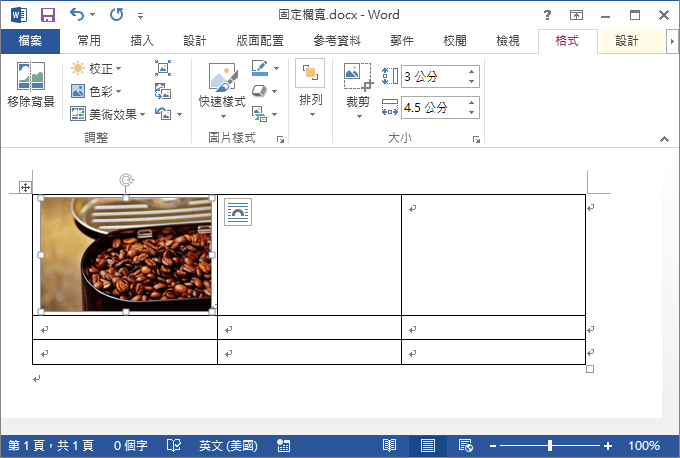This screenshot has width=680, height=458.
Task: Switch to Print Layout view
Action: coord(428,445)
